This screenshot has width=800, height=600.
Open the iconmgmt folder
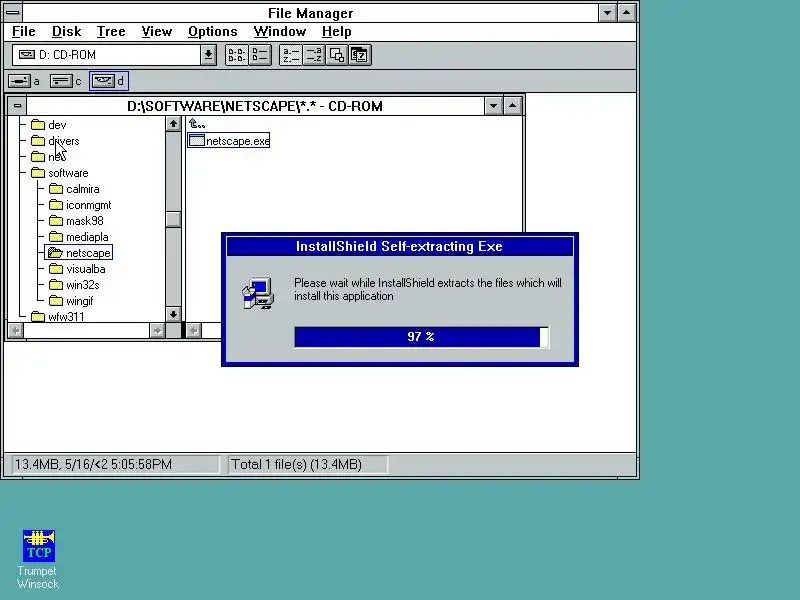[x=80, y=205]
